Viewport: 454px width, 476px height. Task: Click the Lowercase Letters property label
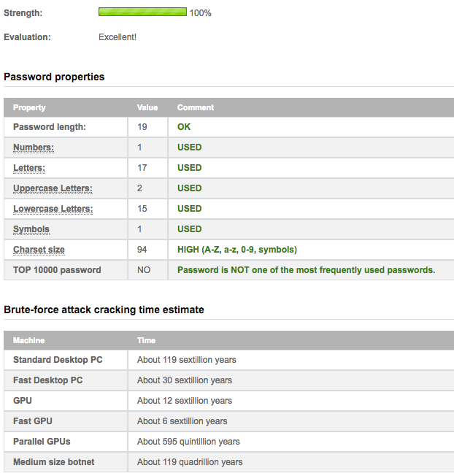[53, 209]
